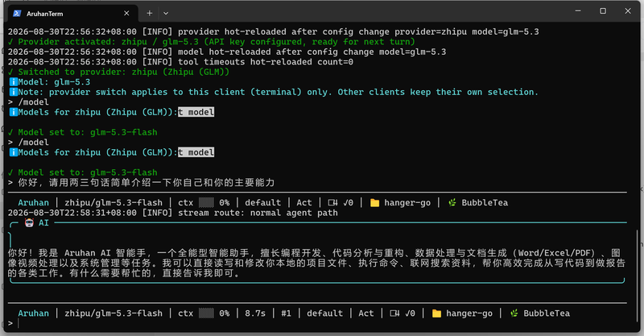The width and height of the screenshot is (644, 336).
Task: Close the AruhanTerm tab
Action: coord(126,13)
